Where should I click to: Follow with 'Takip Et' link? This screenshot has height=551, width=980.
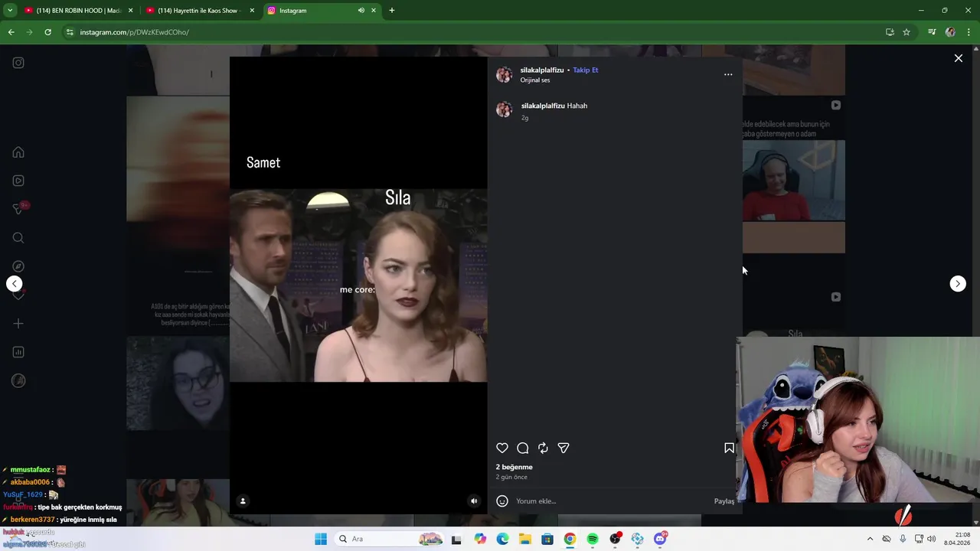(x=586, y=70)
